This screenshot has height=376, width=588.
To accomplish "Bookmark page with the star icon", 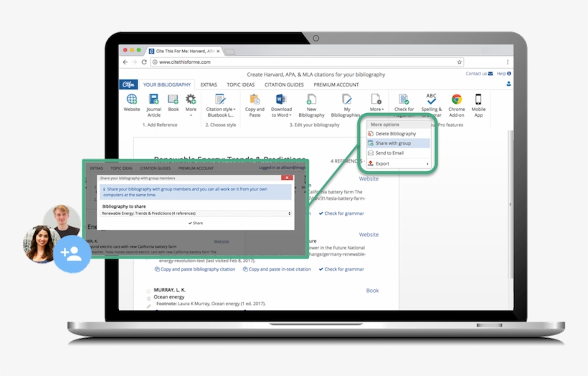I will point(460,62).
